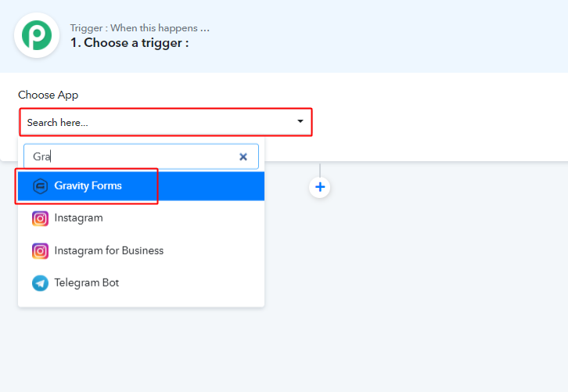Click 'Trigger : When this happens ...' text
The width and height of the screenshot is (568, 392).
pos(140,28)
